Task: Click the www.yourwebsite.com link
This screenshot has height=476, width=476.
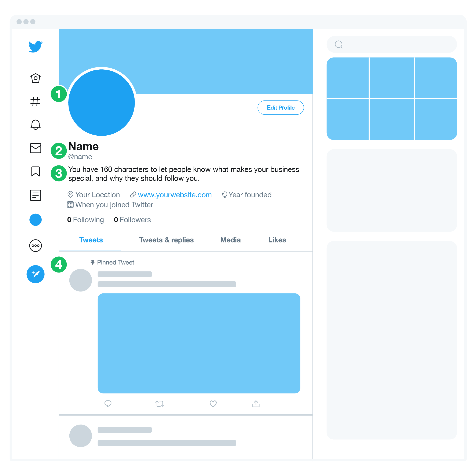Action: pyautogui.click(x=174, y=195)
